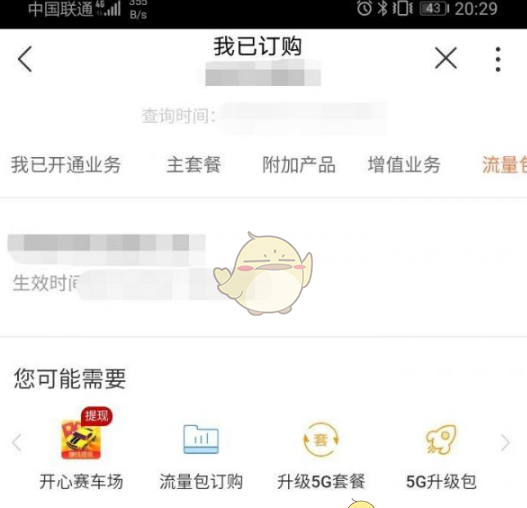Open the 升级5G套餐 circular icon

click(321, 439)
